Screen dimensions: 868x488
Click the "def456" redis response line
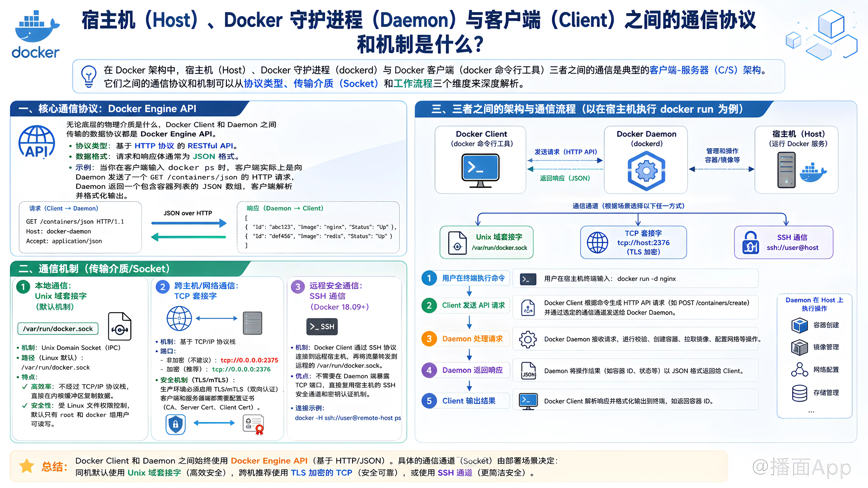(319, 236)
